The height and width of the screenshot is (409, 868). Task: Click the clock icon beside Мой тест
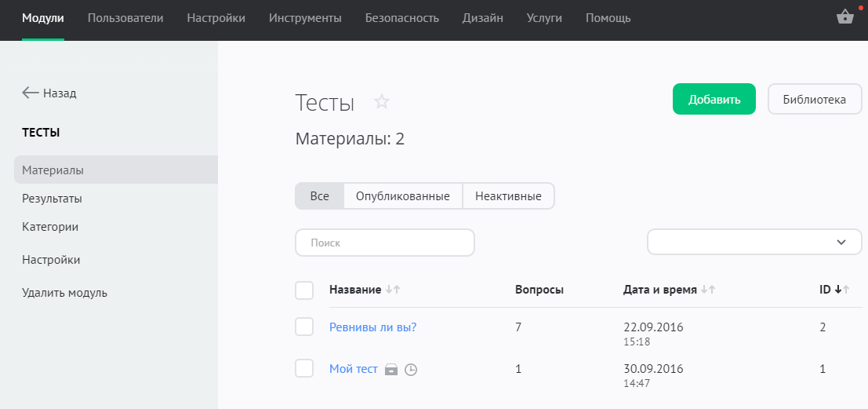[x=411, y=370]
